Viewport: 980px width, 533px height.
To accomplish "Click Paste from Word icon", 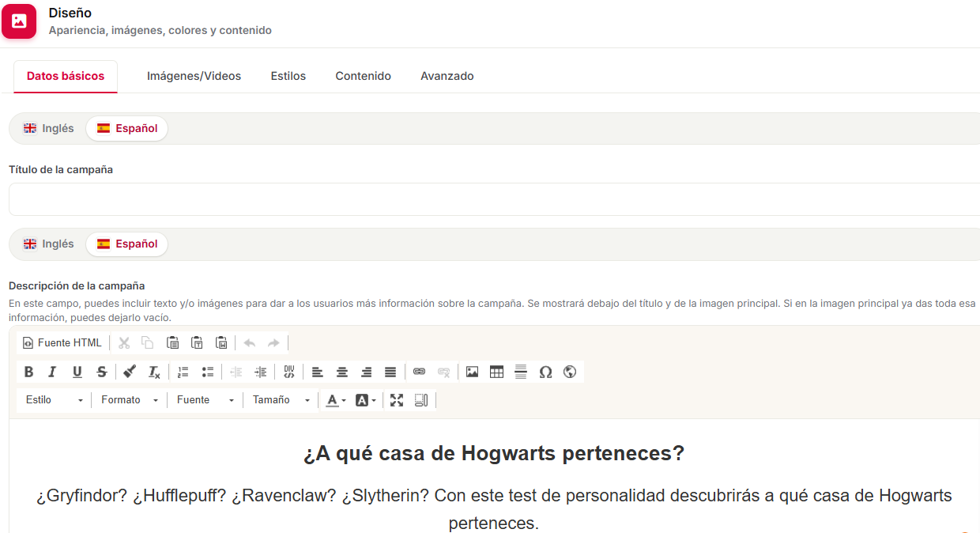I will point(221,342).
